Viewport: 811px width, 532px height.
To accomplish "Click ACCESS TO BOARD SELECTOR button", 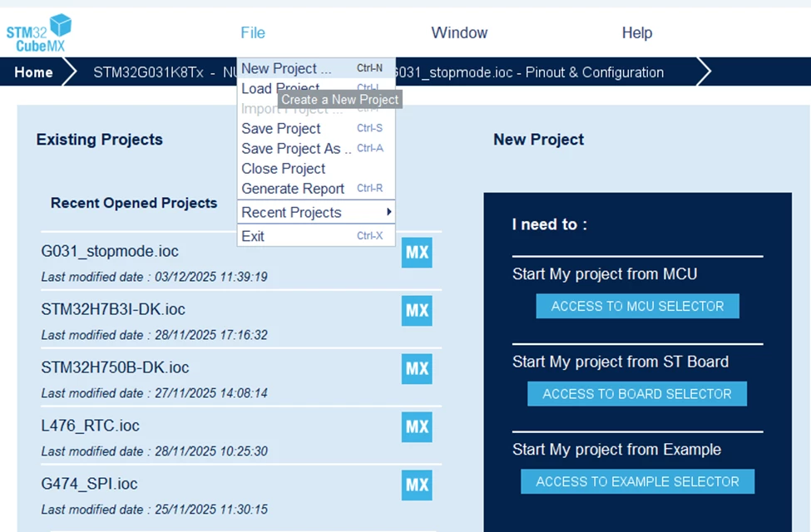I will pos(636,394).
